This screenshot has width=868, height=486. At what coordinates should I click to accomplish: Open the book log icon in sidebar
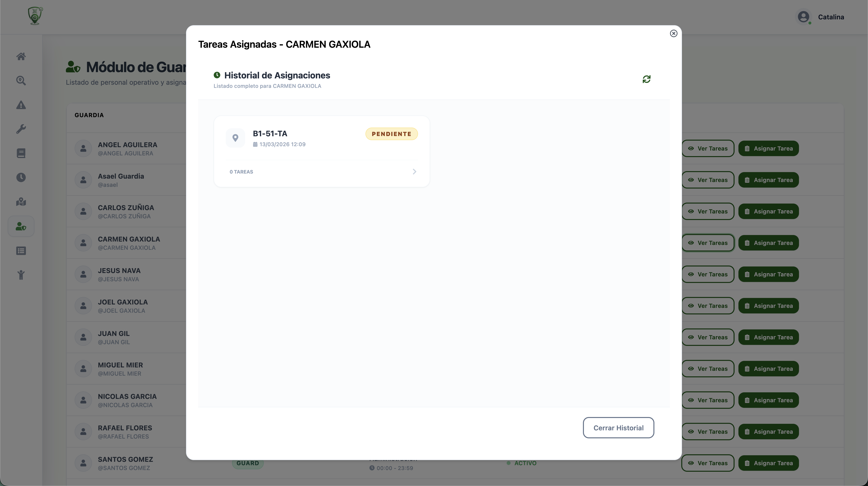pyautogui.click(x=21, y=153)
